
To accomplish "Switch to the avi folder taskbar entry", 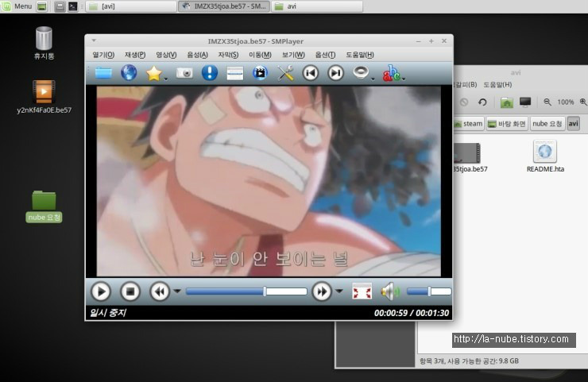I will pyautogui.click(x=317, y=6).
